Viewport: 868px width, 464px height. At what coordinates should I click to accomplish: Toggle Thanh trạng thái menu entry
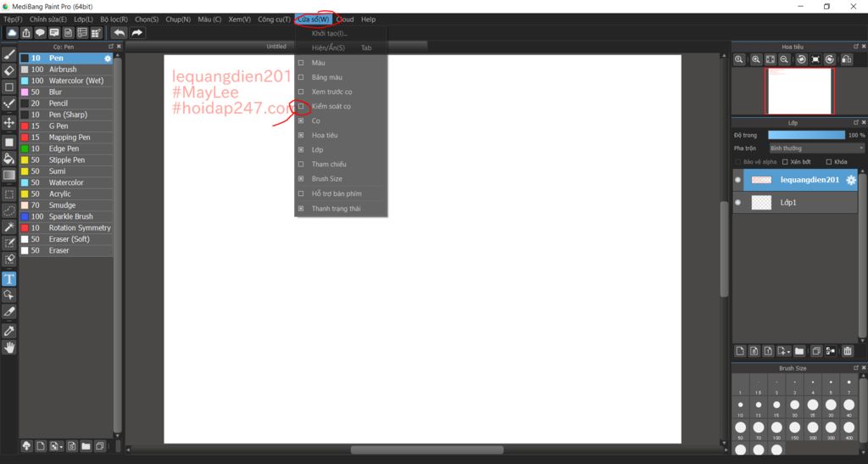pyautogui.click(x=341, y=209)
